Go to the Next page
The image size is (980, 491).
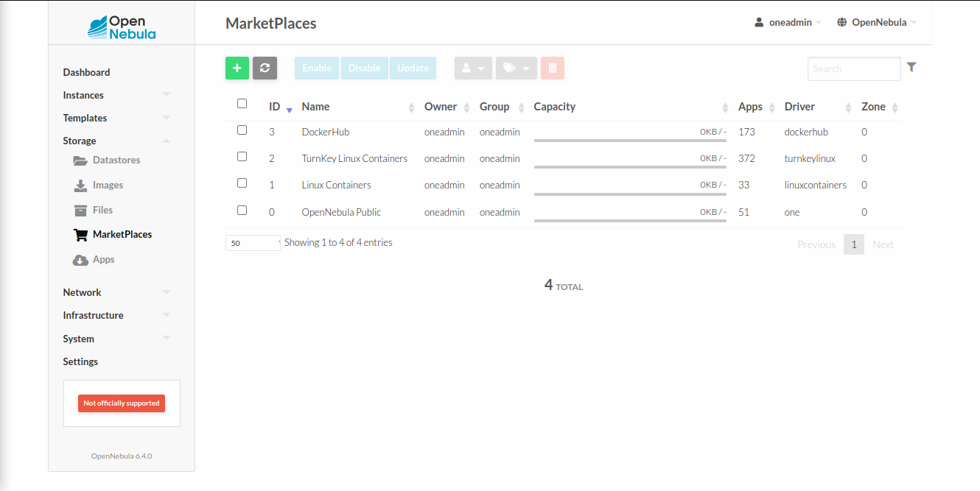point(883,244)
